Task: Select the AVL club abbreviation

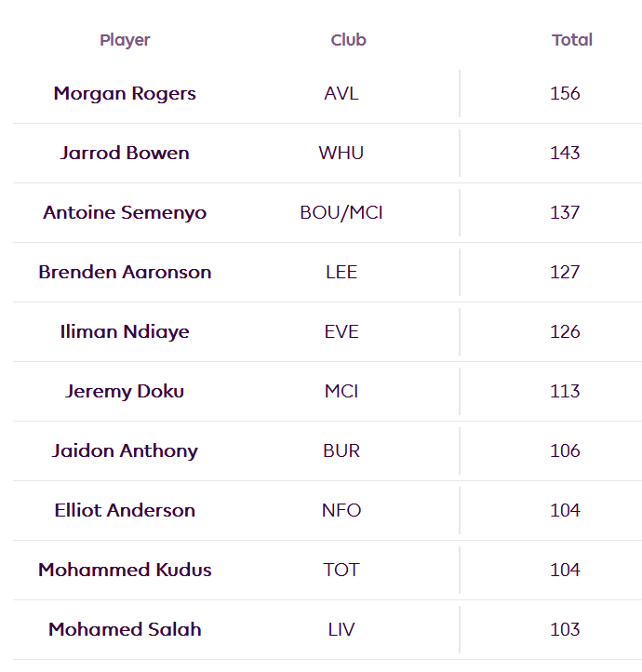Action: coord(341,93)
